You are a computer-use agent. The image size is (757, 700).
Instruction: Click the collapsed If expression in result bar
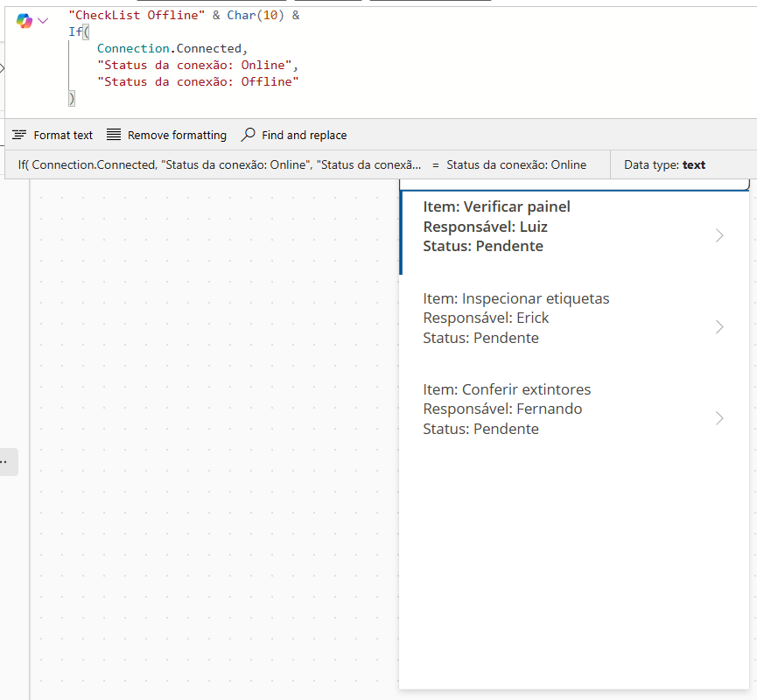point(219,164)
